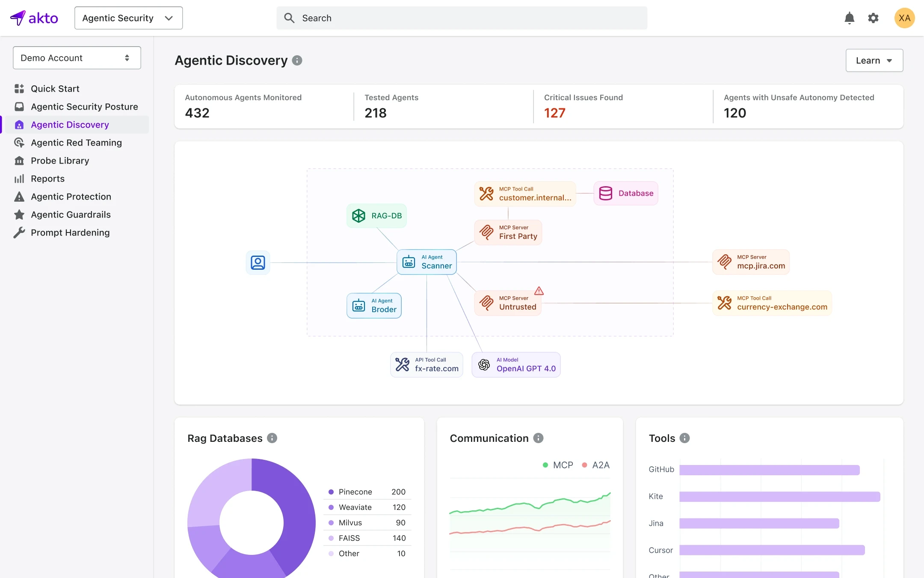Go to Agentic Red Teaming page
The image size is (924, 578).
(x=76, y=143)
